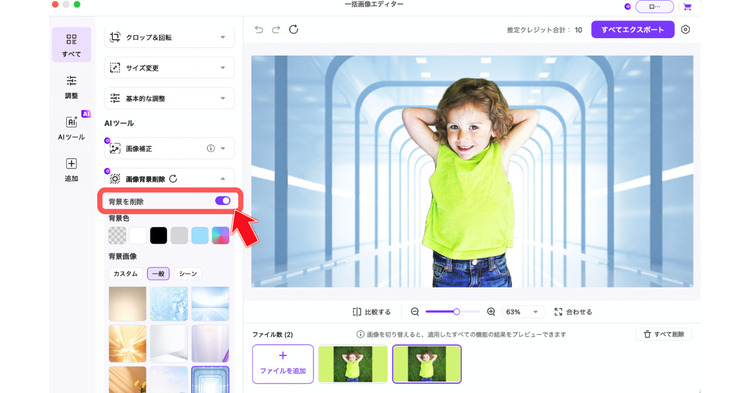Click the purple credit badge icon at top
The height and width of the screenshot is (393, 750).
coord(628,7)
